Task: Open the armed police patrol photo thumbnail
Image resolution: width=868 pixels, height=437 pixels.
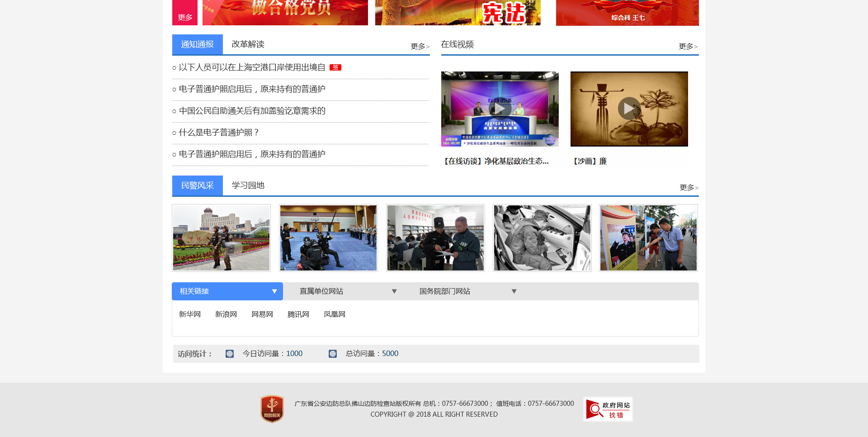Action: [221, 238]
